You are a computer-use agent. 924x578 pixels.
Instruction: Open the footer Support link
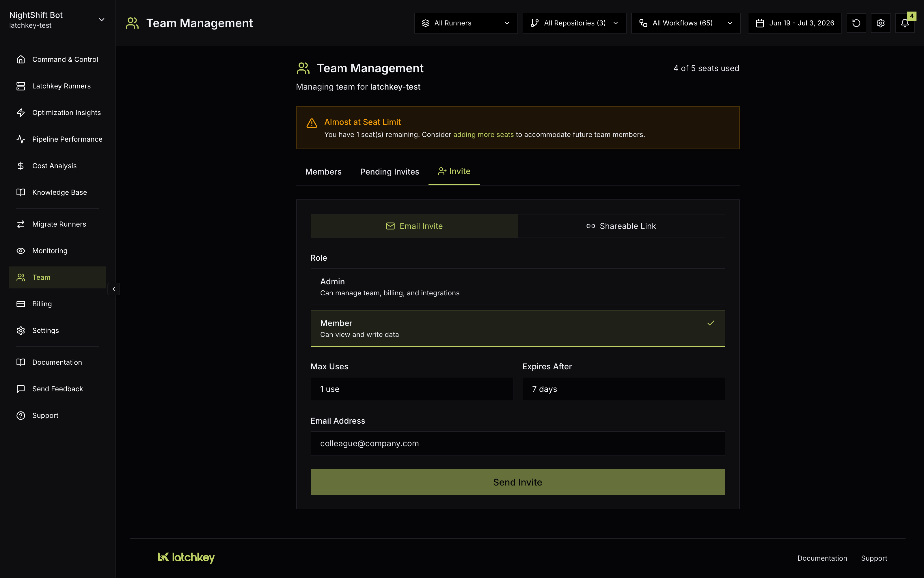coord(874,558)
